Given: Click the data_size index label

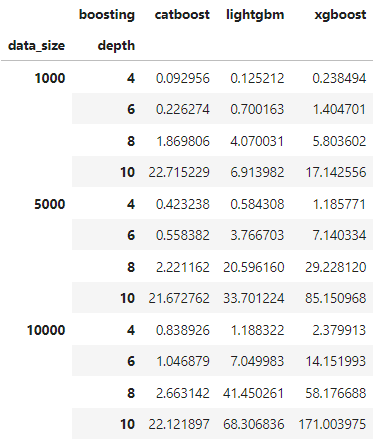Looking at the screenshot, I should tap(36, 45).
